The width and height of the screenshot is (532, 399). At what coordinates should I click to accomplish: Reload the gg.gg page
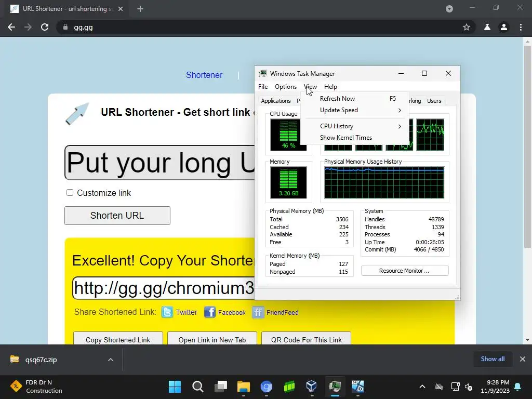point(45,27)
